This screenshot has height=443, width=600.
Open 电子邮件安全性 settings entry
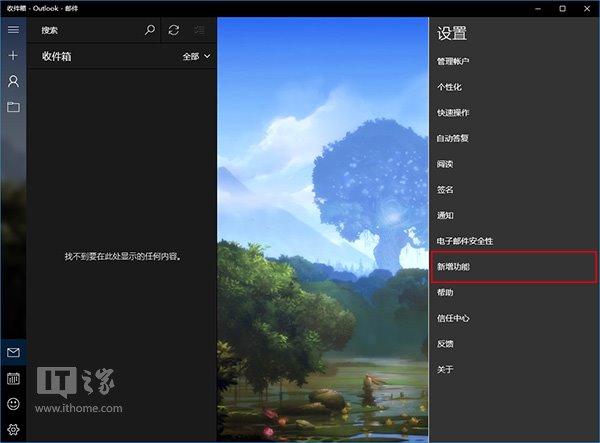click(x=465, y=241)
